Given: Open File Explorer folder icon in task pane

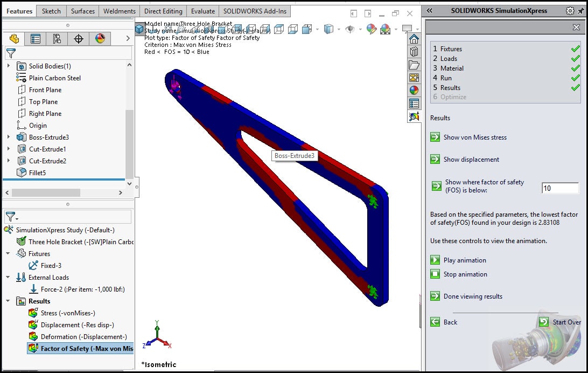Looking at the screenshot, I should [x=414, y=65].
